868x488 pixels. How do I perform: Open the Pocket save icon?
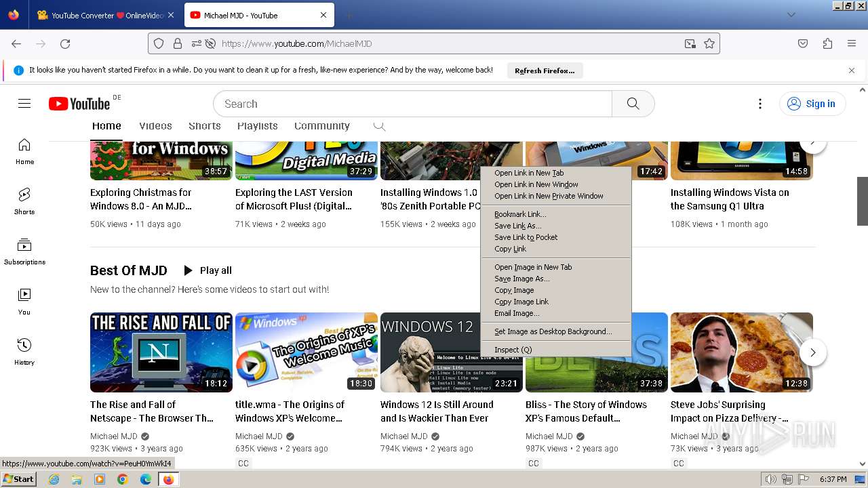803,43
